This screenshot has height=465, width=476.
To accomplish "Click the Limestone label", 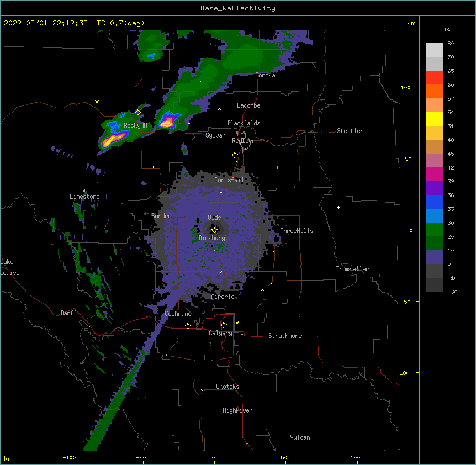I will point(84,197).
